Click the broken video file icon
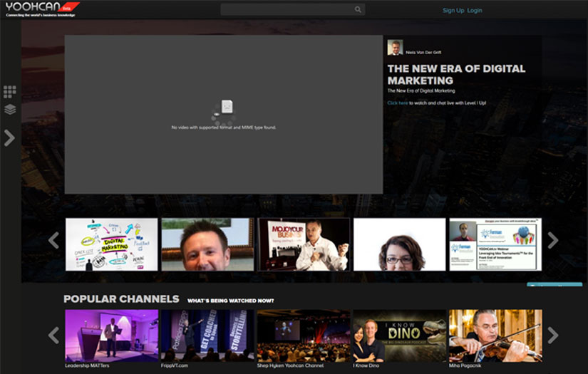Screen dimensions: 588x374 [x=227, y=106]
